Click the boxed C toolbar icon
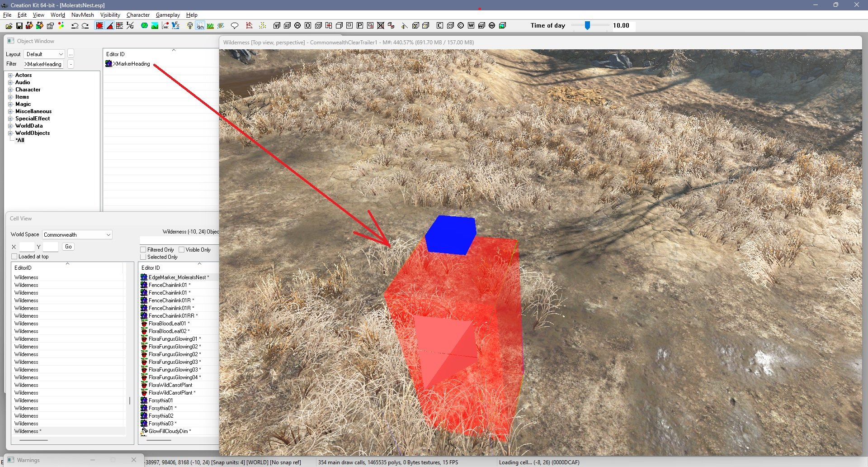 pos(440,26)
